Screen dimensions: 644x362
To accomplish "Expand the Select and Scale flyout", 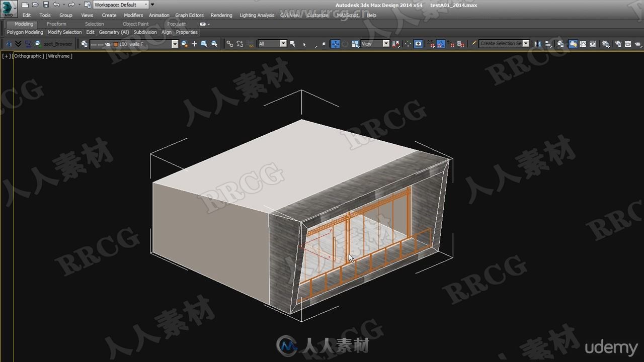I will (x=355, y=44).
